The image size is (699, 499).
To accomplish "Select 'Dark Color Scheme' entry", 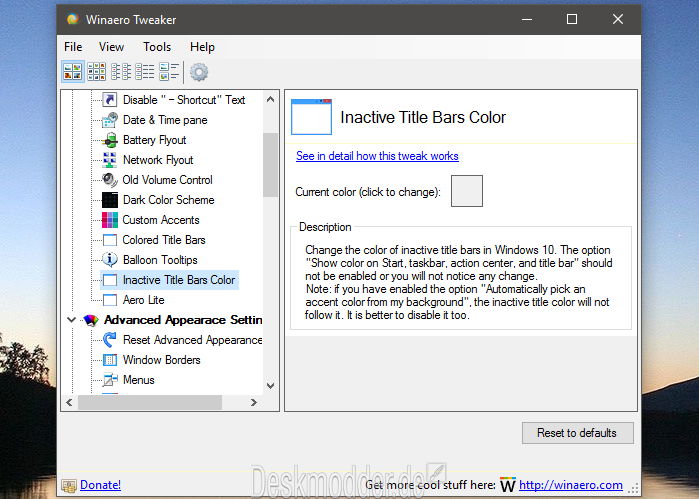I will (x=169, y=200).
